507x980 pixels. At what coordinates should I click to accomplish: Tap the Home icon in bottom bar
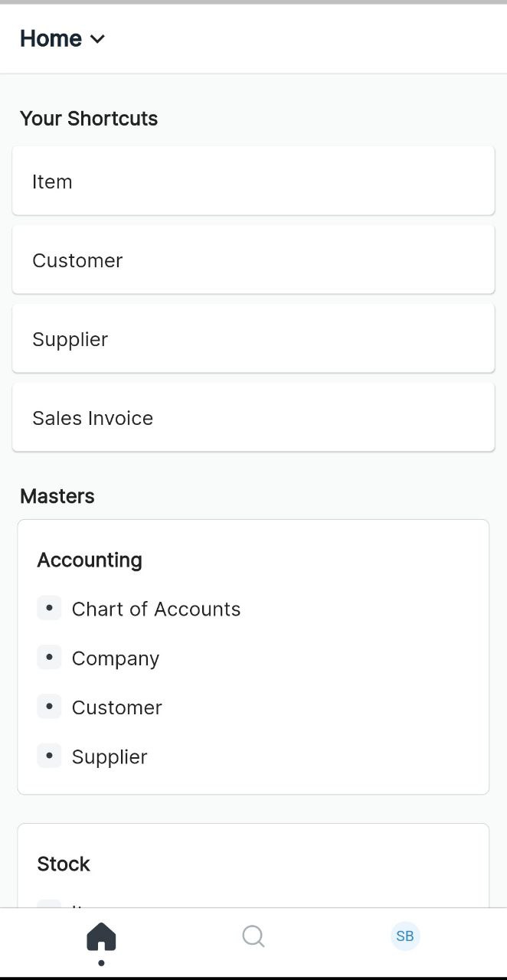pyautogui.click(x=101, y=936)
